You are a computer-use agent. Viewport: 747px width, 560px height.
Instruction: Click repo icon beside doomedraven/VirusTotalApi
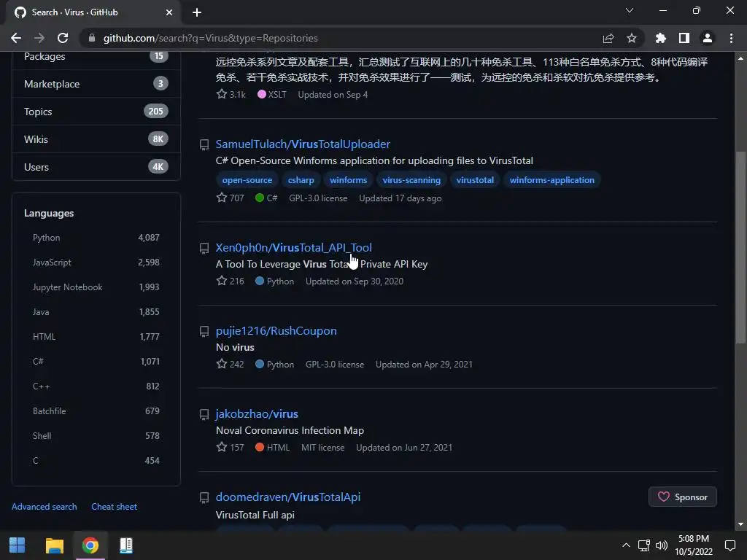pyautogui.click(x=204, y=497)
